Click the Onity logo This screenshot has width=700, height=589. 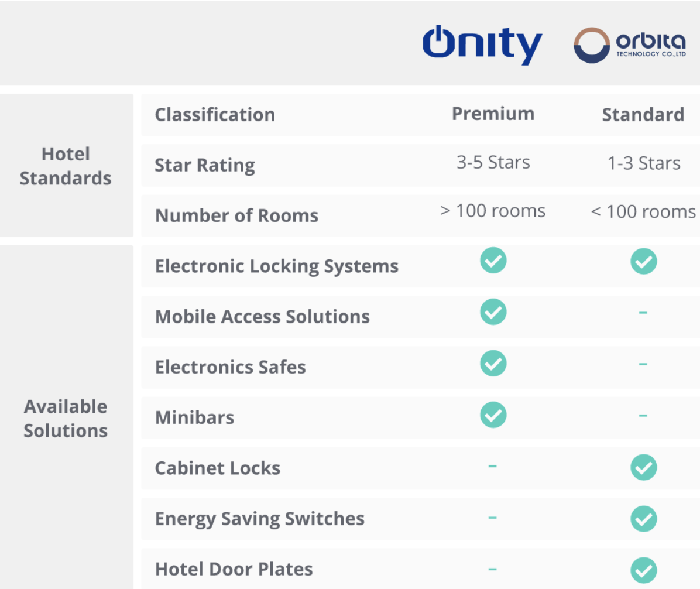482,44
